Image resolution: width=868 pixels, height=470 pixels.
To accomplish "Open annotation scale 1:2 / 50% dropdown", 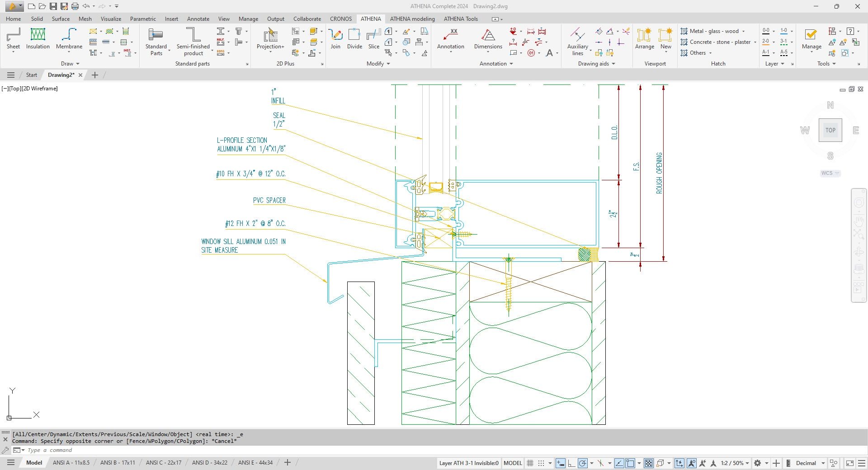I will [735, 463].
